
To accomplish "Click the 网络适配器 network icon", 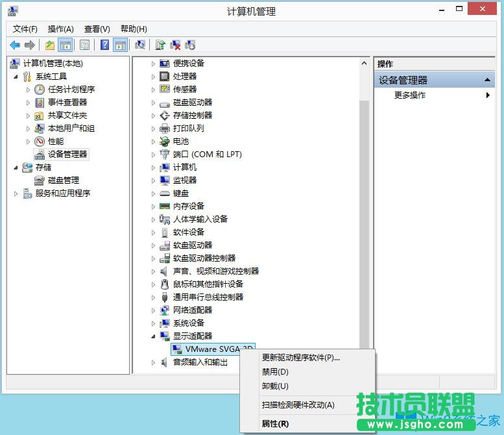I will [165, 310].
